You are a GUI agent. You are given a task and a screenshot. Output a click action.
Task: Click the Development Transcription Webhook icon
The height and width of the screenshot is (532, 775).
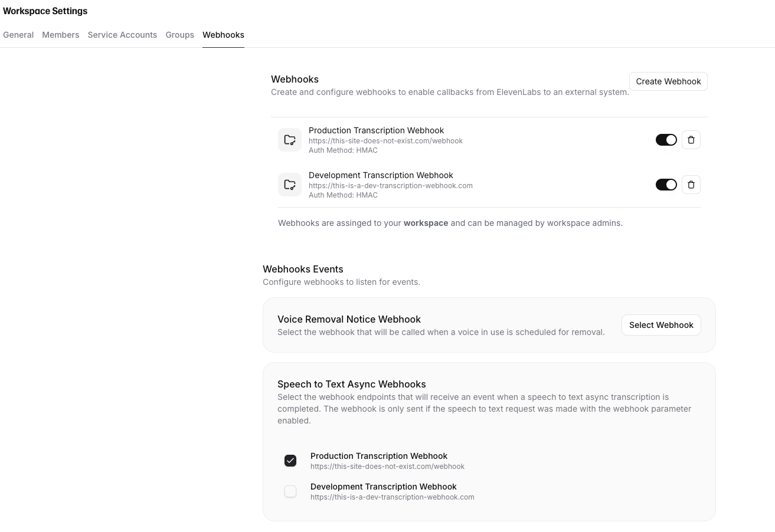tap(289, 184)
